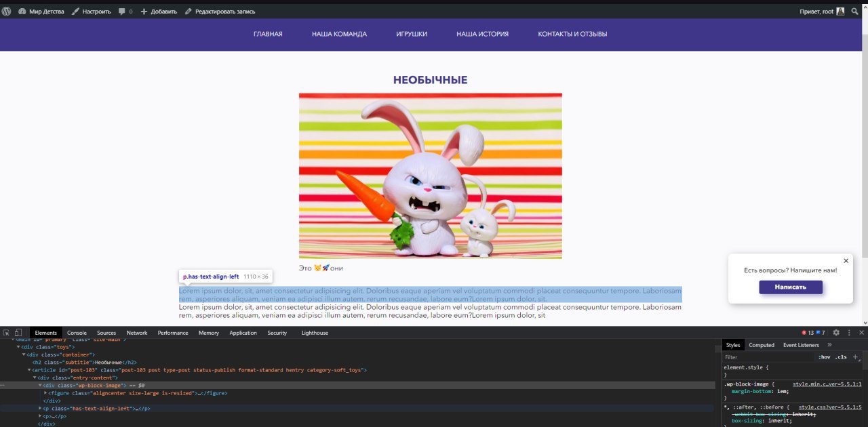Switch to the Lighthouse tab
The width and height of the screenshot is (868, 427).
point(315,333)
